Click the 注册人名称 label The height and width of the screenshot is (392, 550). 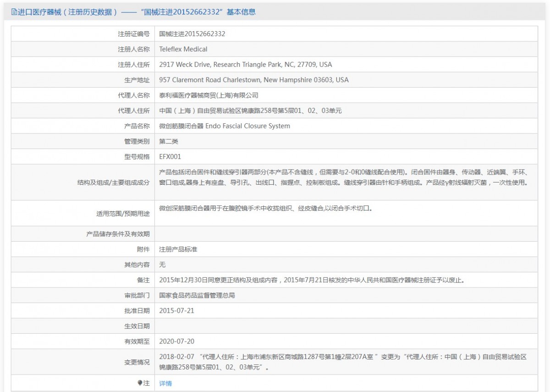[134, 49]
